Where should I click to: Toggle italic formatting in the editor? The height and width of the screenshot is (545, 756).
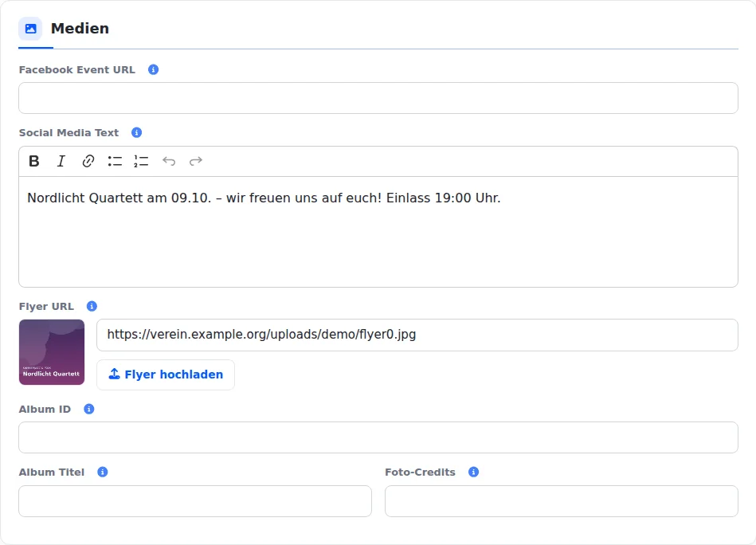[x=61, y=161]
